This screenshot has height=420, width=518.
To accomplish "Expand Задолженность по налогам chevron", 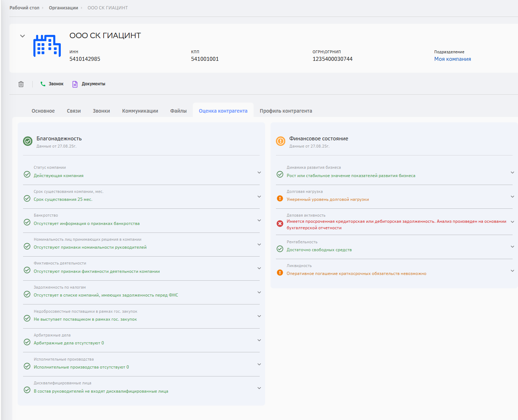I will [259, 292].
